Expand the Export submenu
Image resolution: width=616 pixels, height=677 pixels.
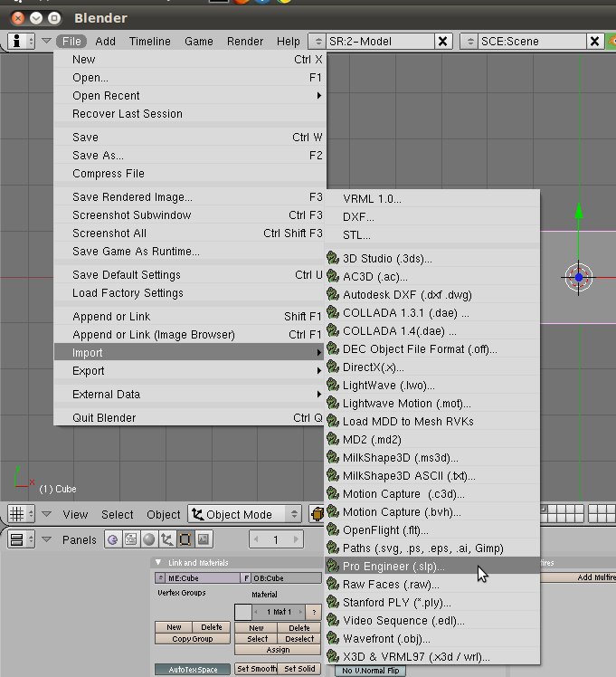(x=190, y=371)
